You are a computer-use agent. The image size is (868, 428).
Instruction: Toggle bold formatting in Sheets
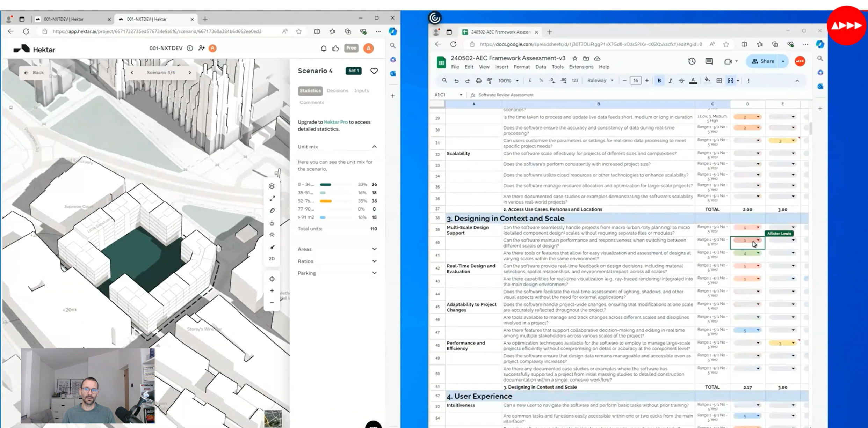coord(659,81)
